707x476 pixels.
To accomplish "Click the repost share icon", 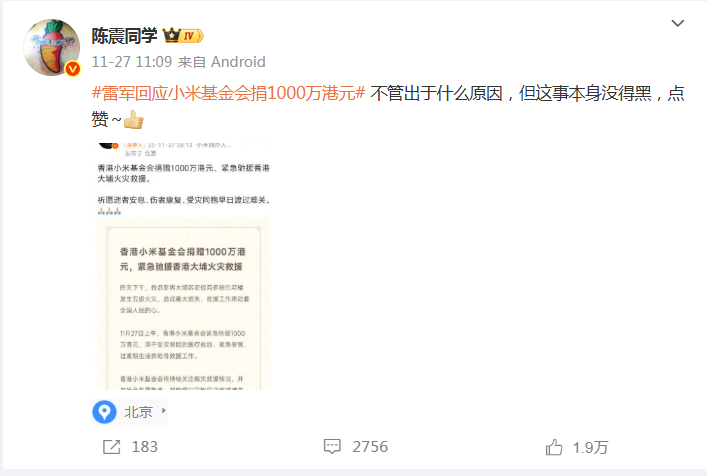I will click(x=111, y=447).
